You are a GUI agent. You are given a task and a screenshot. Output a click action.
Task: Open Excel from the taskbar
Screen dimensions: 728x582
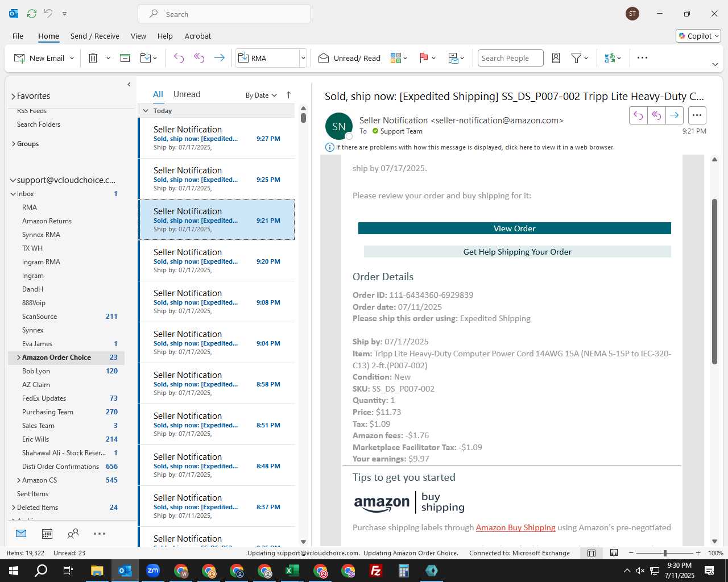[292, 571]
